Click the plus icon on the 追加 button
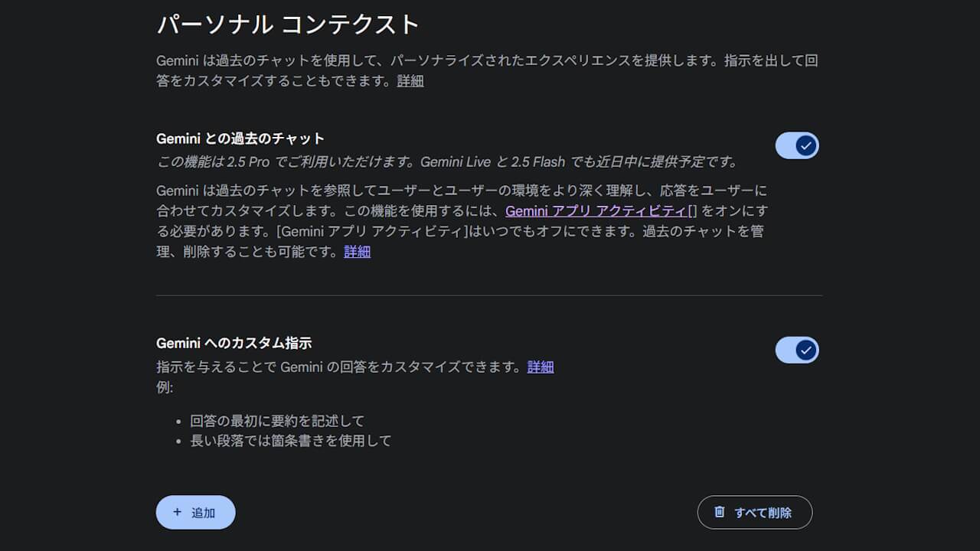980x551 pixels. (178, 512)
